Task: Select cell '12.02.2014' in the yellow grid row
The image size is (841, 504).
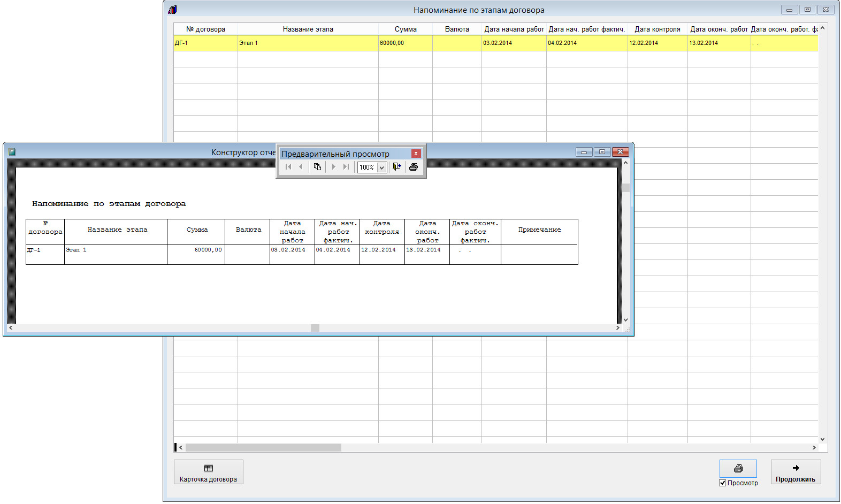Action: coord(657,43)
